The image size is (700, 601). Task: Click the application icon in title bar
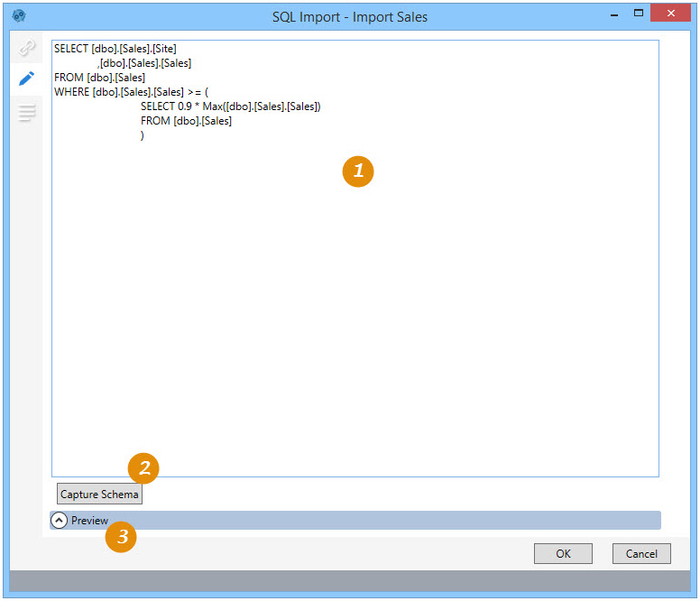[19, 16]
